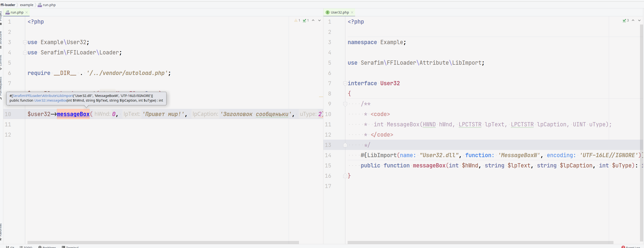Open the LibImport attribute link in tooltip
This screenshot has height=248, width=644.
[42, 96]
